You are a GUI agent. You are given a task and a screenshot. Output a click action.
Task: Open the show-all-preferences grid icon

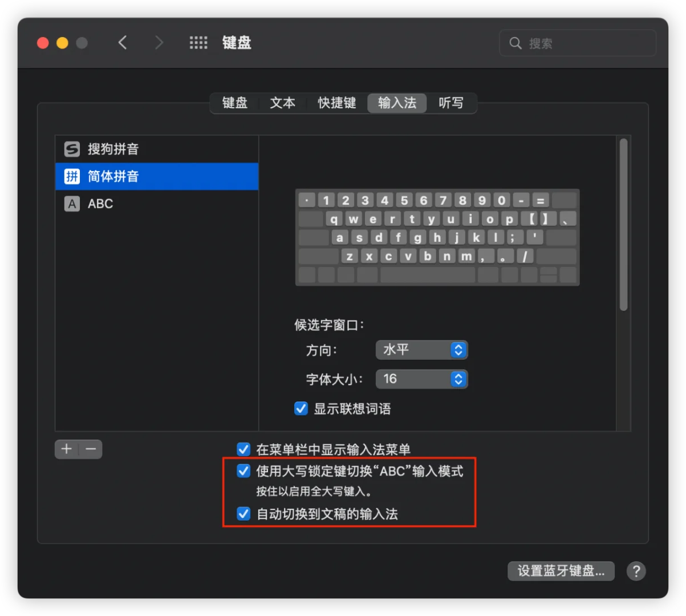198,43
